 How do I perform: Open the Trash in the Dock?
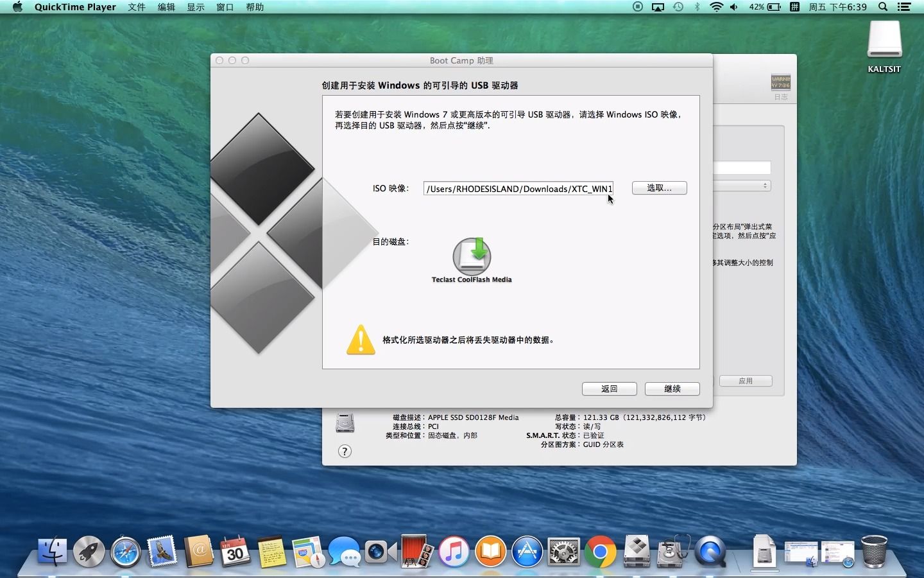(x=874, y=551)
